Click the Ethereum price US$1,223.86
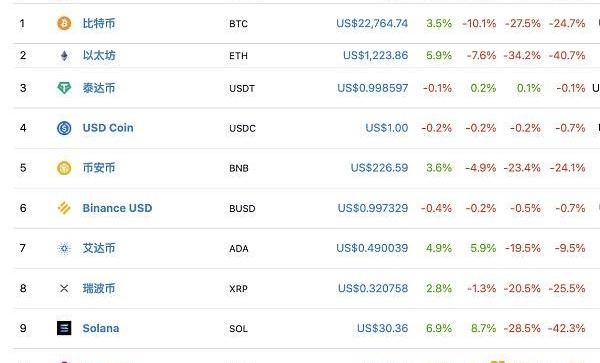Viewport: 600px width, 363px height. pos(375,55)
